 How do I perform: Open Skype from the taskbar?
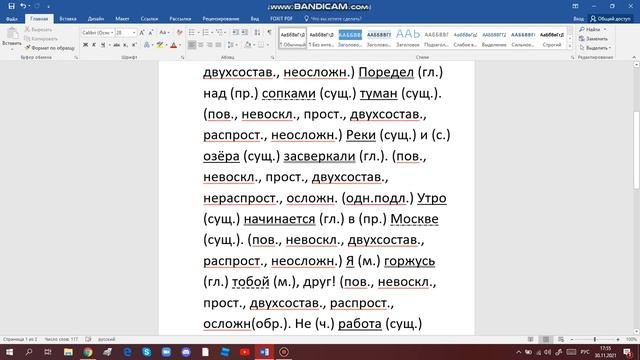point(147,352)
